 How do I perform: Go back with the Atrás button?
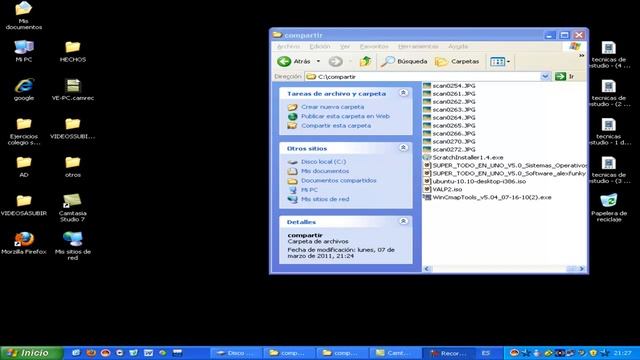[x=294, y=62]
